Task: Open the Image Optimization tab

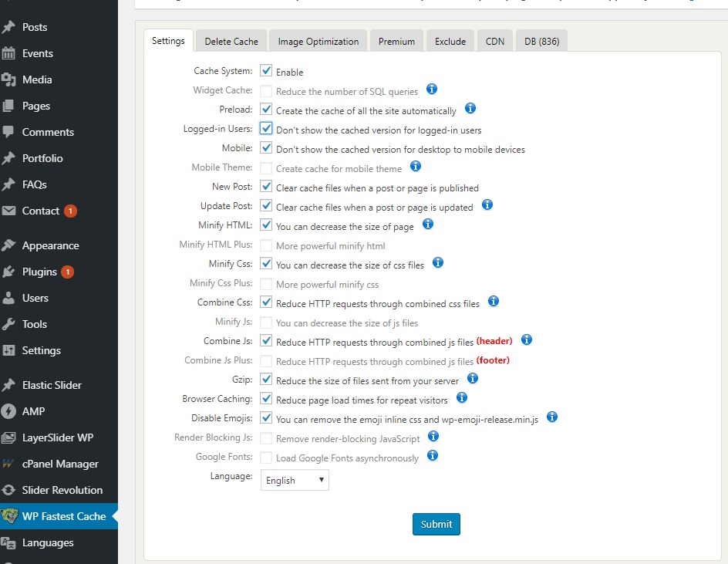Action: (318, 41)
